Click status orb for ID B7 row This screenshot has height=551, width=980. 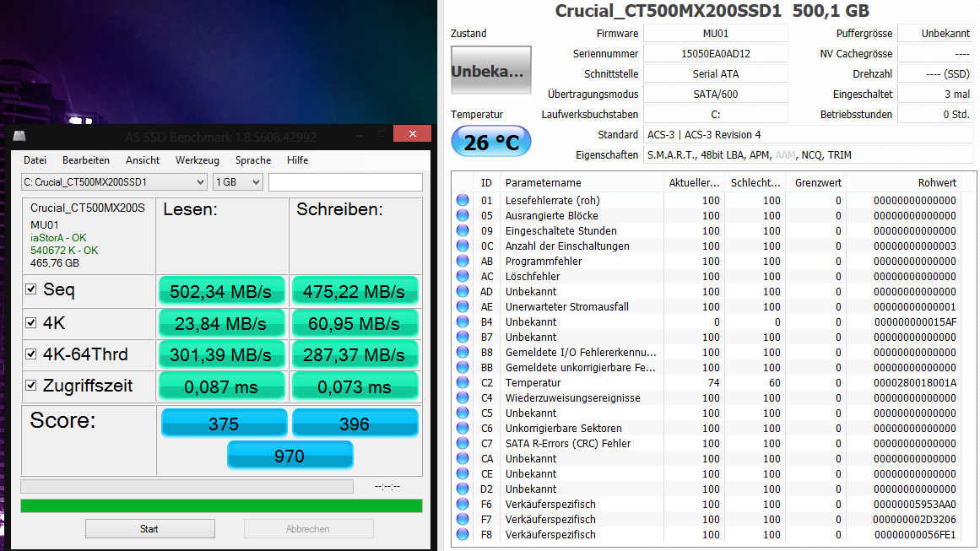click(x=463, y=337)
